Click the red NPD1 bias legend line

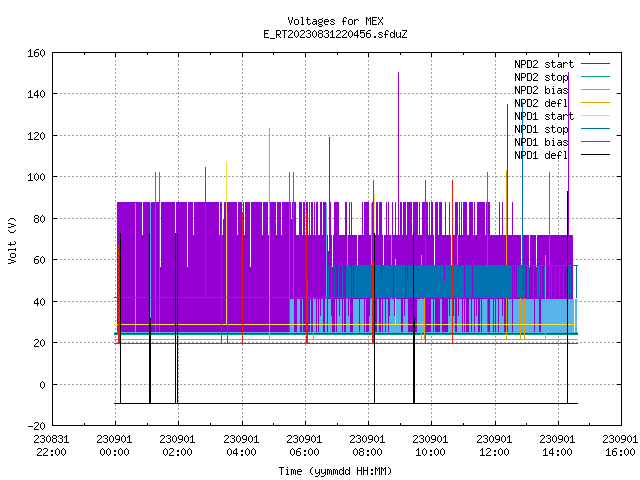(x=595, y=142)
